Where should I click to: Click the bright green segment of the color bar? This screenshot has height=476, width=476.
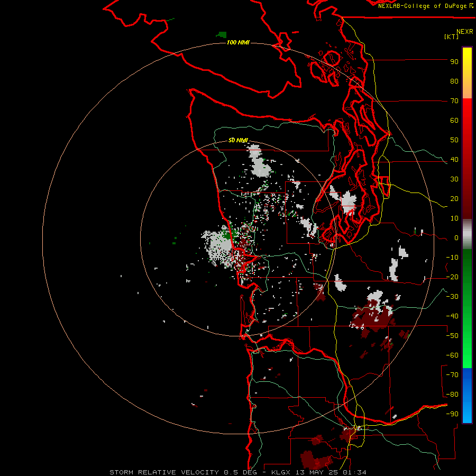(x=467, y=309)
